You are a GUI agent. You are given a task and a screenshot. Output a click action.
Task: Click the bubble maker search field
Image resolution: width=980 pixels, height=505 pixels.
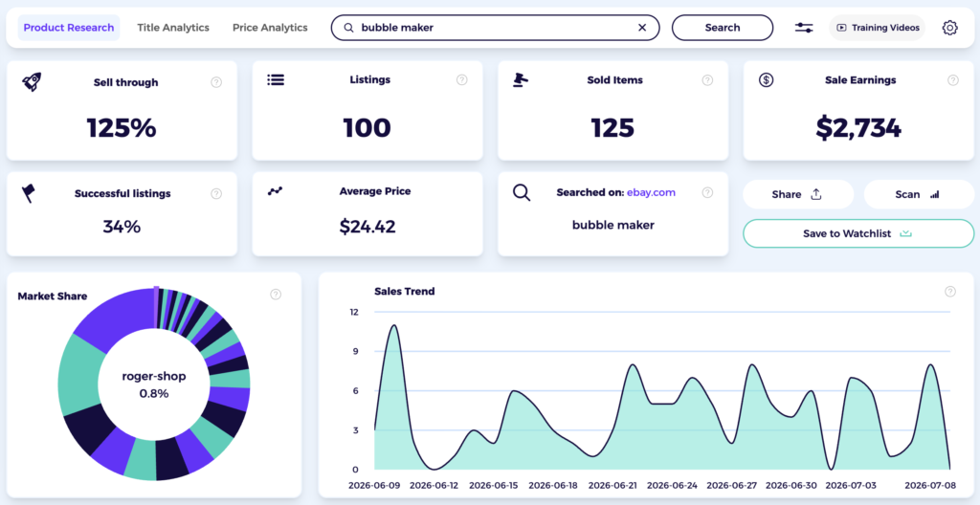point(495,28)
